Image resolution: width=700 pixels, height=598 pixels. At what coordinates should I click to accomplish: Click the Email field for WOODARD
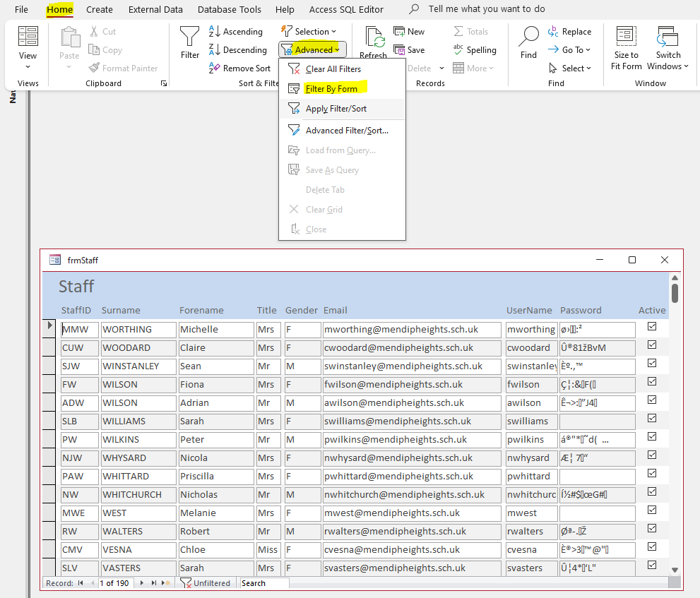(412, 347)
